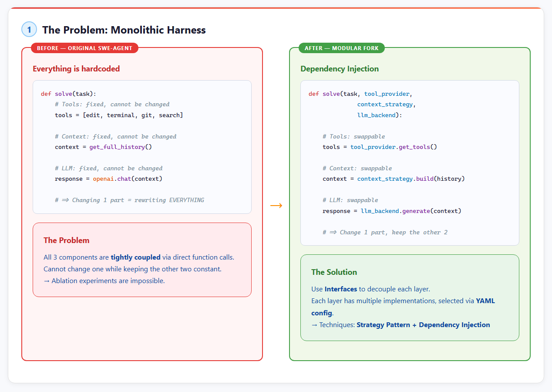Expand the BEFORE code snippet
This screenshot has width=552, height=392.
(x=142, y=146)
